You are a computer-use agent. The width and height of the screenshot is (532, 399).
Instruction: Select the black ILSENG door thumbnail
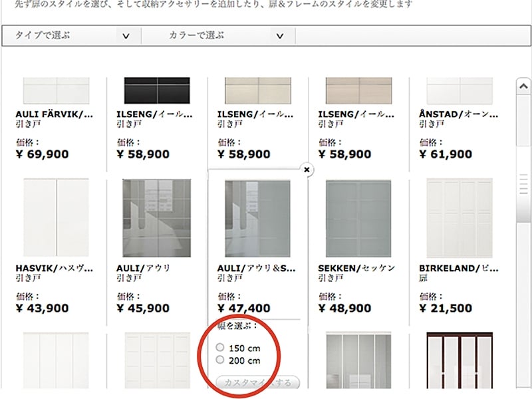157,90
